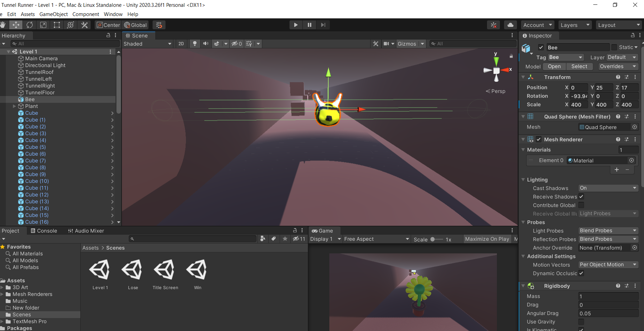Adjust the Game view Scale slider
Viewport: 644px width, 331px height.
tap(433, 239)
